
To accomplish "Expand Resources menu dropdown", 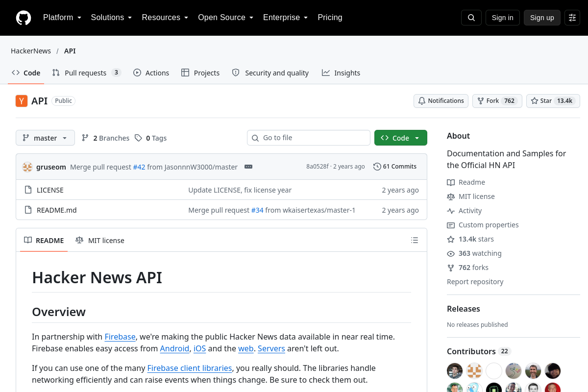I will click(x=165, y=18).
